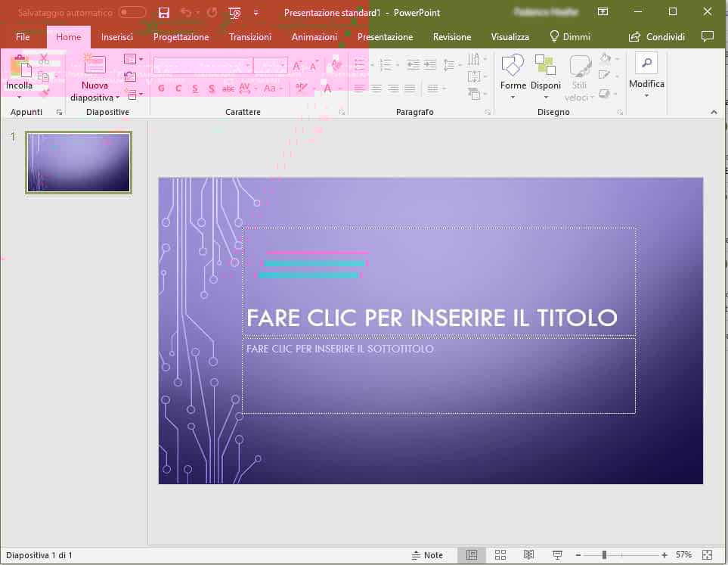Image resolution: width=728 pixels, height=565 pixels.
Task: Select the Nuova diapositiva icon
Action: coord(94,64)
